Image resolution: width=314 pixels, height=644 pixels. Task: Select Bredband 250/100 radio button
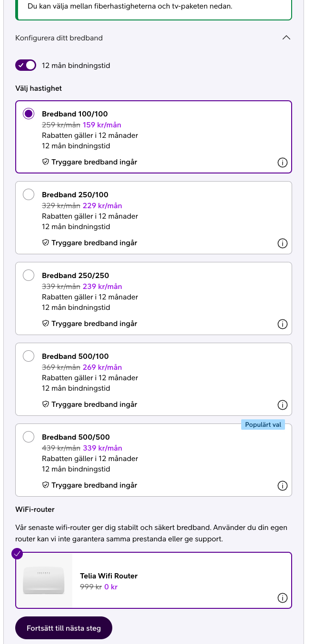pos(29,194)
